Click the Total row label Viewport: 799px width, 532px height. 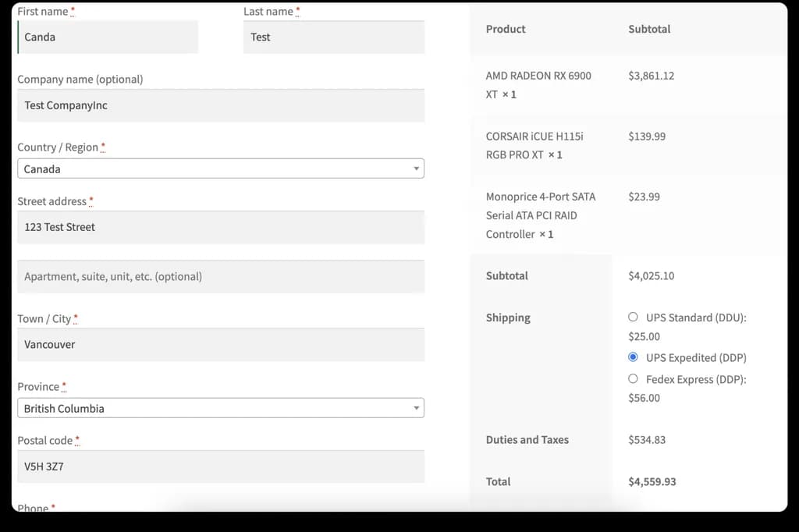498,481
